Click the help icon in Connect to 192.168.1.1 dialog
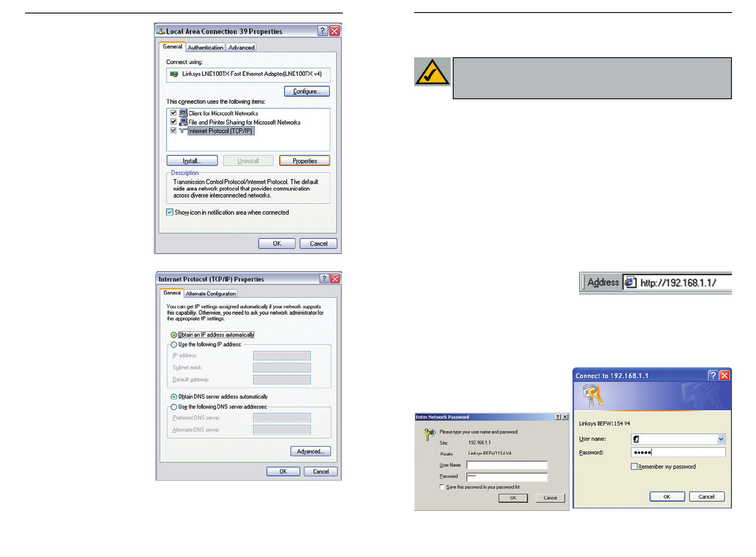 coord(713,376)
